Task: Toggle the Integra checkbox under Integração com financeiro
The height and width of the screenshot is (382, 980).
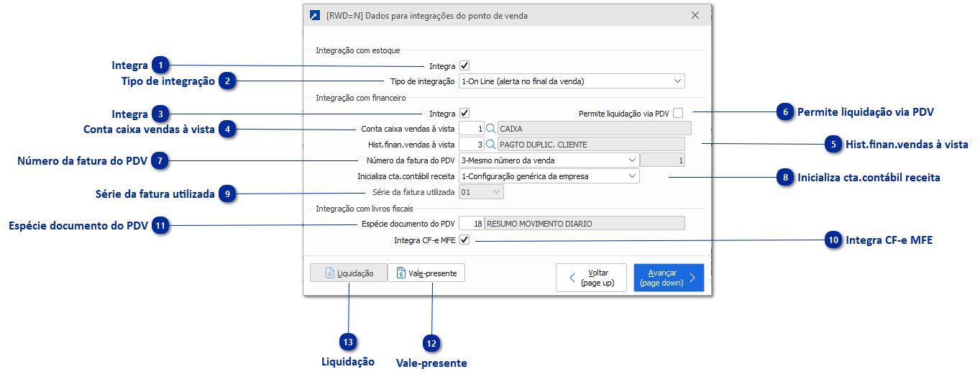Action: click(464, 113)
